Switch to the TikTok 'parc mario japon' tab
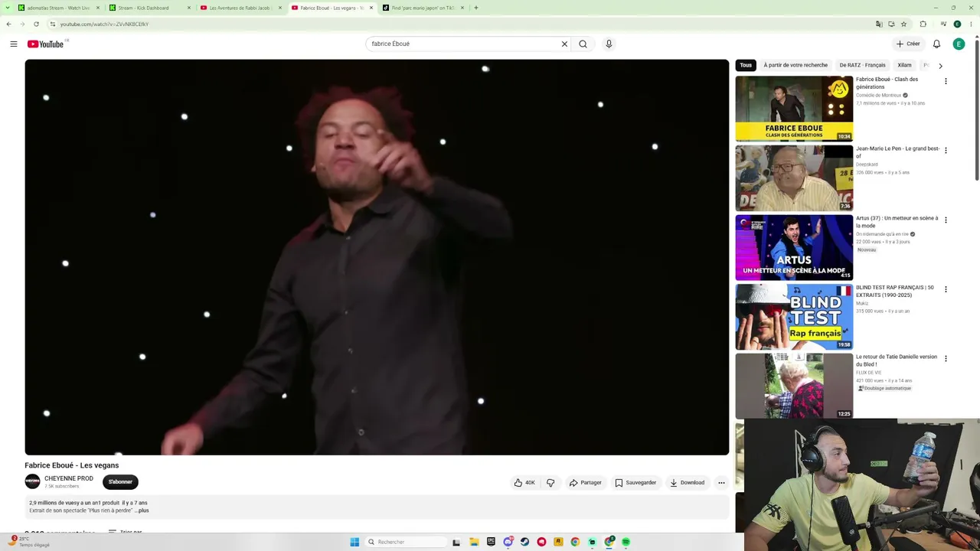The height and width of the screenshot is (551, 980). [423, 8]
